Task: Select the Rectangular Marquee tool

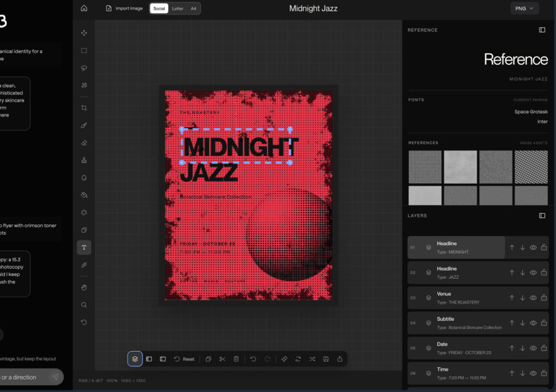Action: click(84, 50)
